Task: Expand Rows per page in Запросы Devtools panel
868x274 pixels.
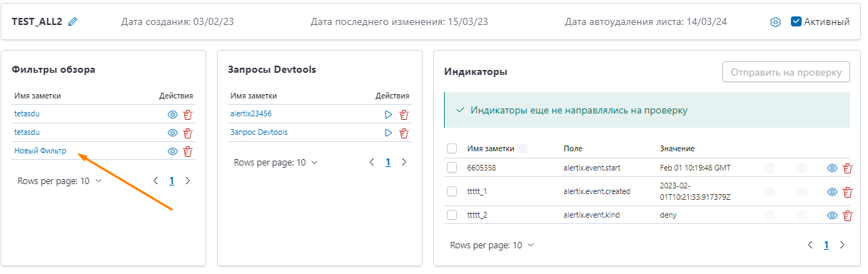Action: pyautogui.click(x=276, y=163)
